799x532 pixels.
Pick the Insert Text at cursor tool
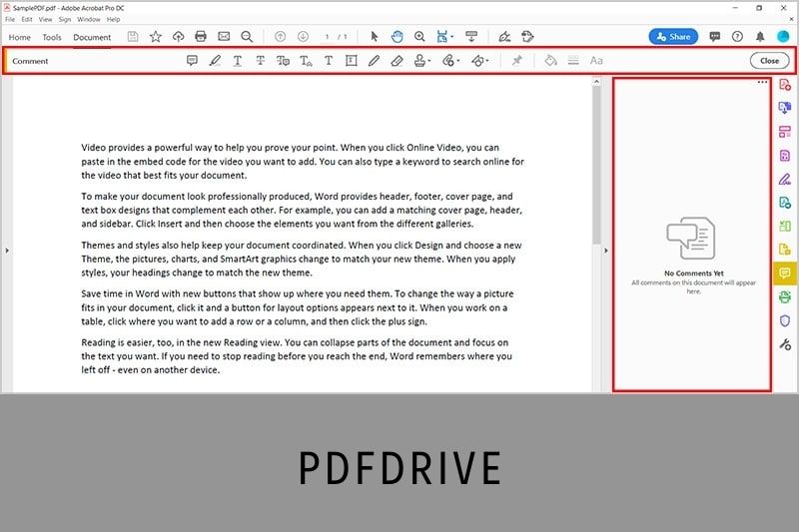[306, 61]
